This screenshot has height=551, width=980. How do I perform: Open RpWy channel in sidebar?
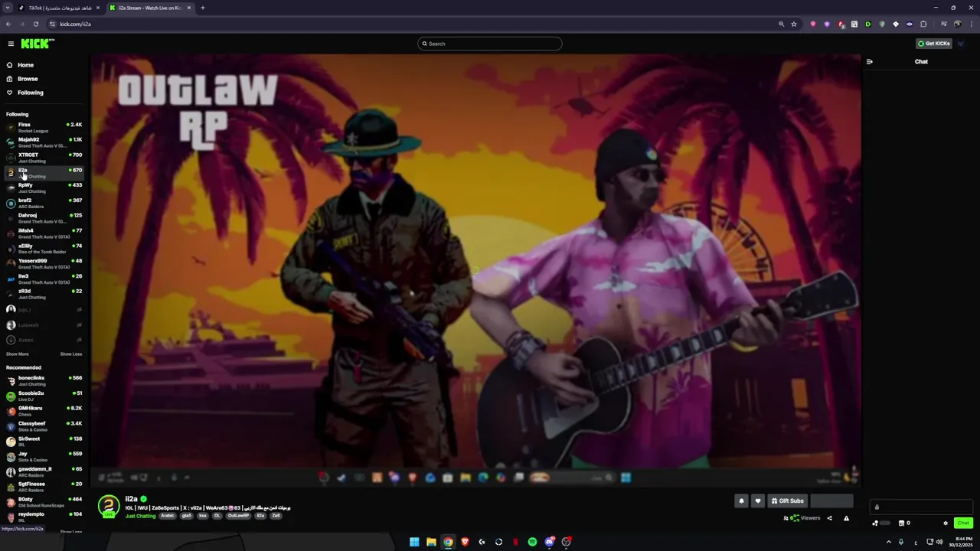click(x=44, y=187)
